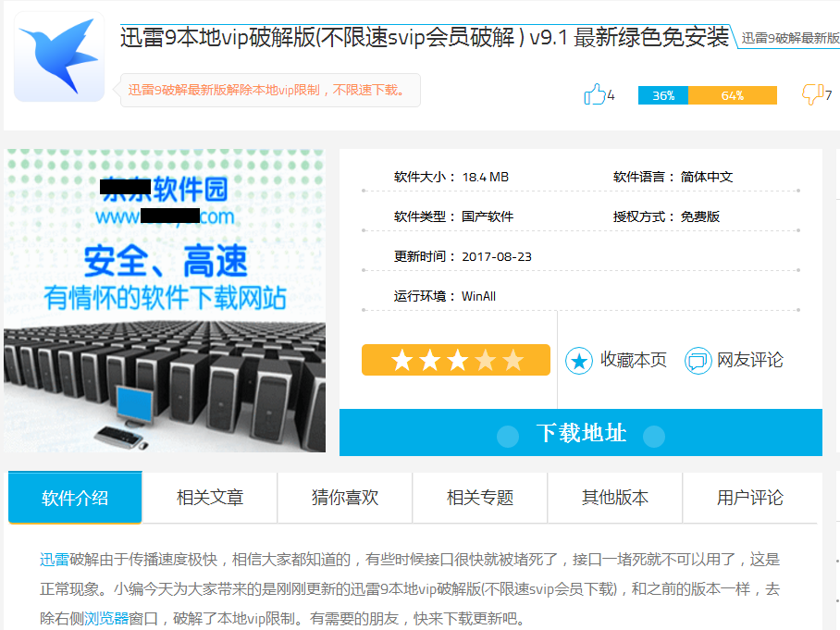Open the 相关专题 tab
The height and width of the screenshot is (630, 840).
[480, 498]
